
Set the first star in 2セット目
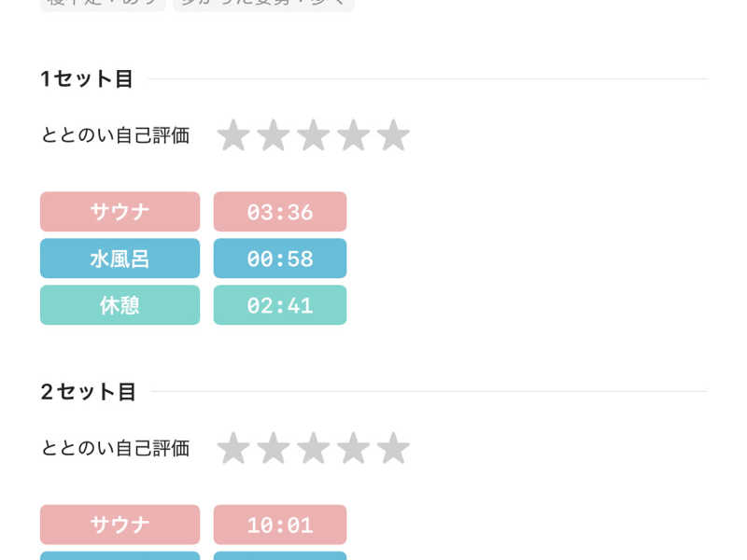pos(233,448)
